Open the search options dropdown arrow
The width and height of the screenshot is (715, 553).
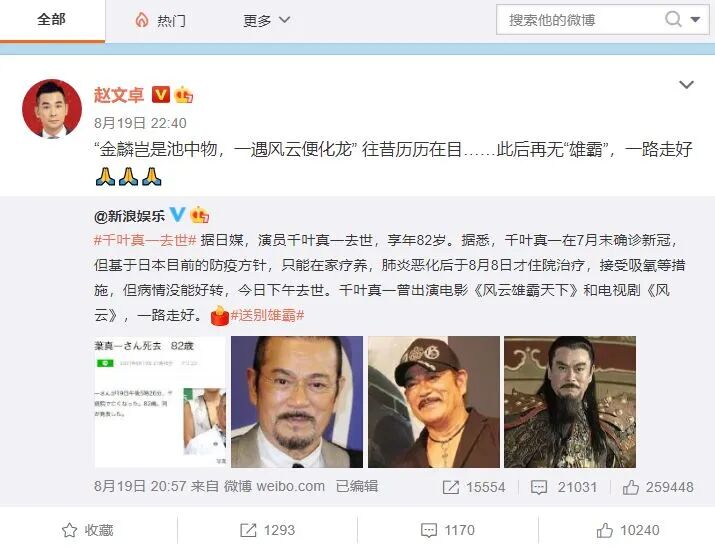[x=695, y=20]
